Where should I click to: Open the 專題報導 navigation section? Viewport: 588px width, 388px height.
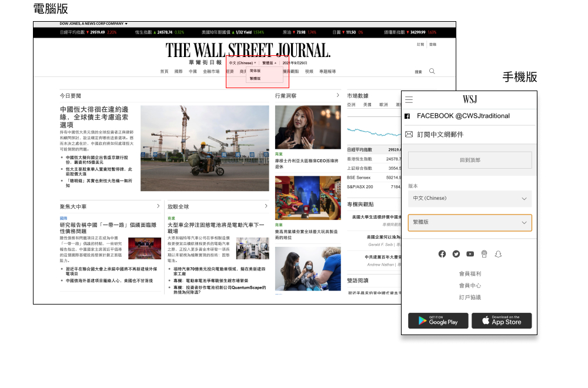tap(328, 72)
